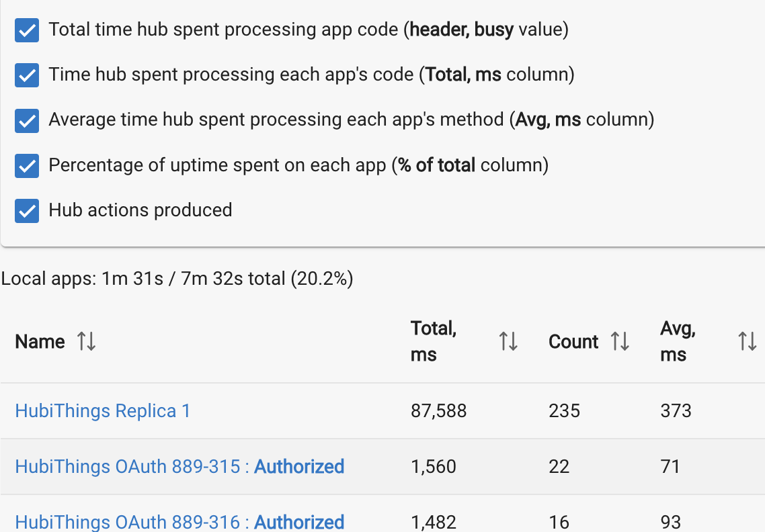Open the HubiThings Replica 1 app
This screenshot has width=765, height=532.
tap(102, 410)
